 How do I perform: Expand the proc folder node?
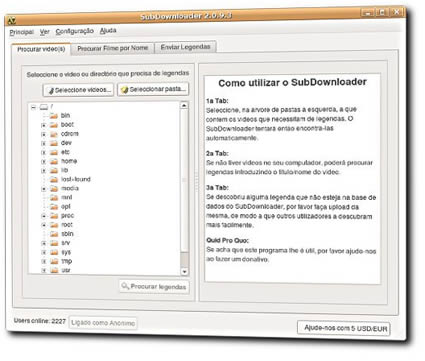[x=43, y=216]
